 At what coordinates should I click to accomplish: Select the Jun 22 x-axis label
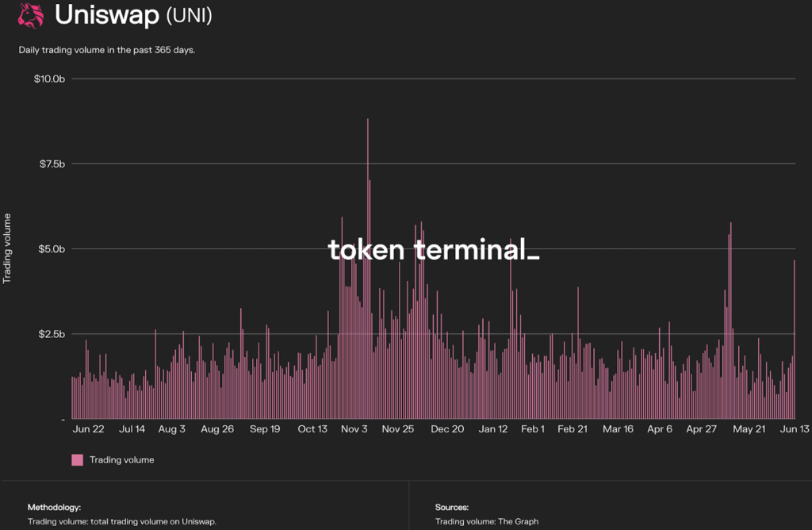[x=88, y=429]
